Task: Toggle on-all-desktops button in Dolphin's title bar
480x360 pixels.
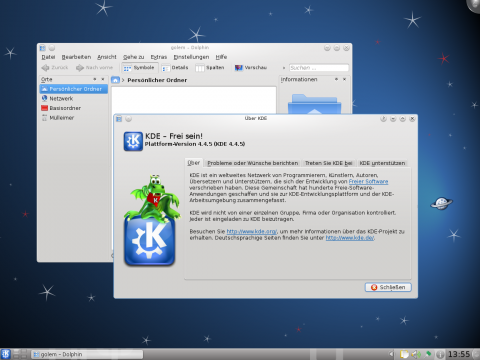Action: (52, 48)
